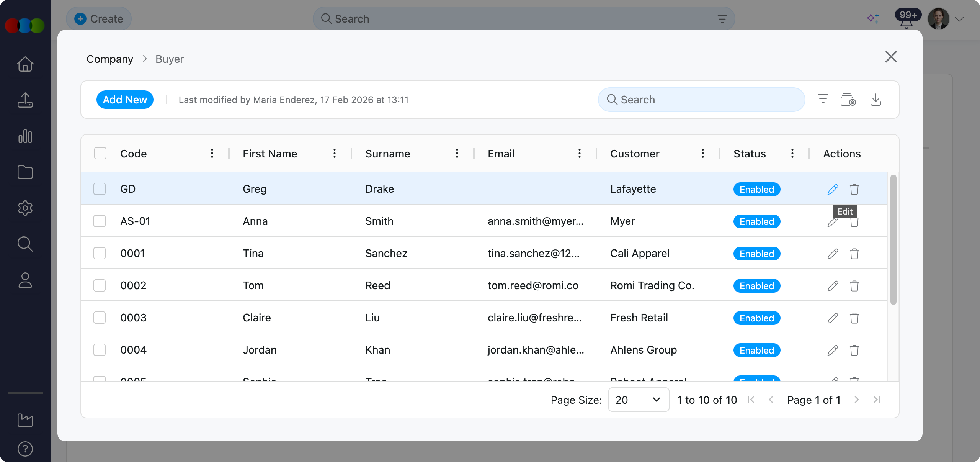Click the AI sparkle assistant icon
The image size is (980, 462).
(872, 18)
